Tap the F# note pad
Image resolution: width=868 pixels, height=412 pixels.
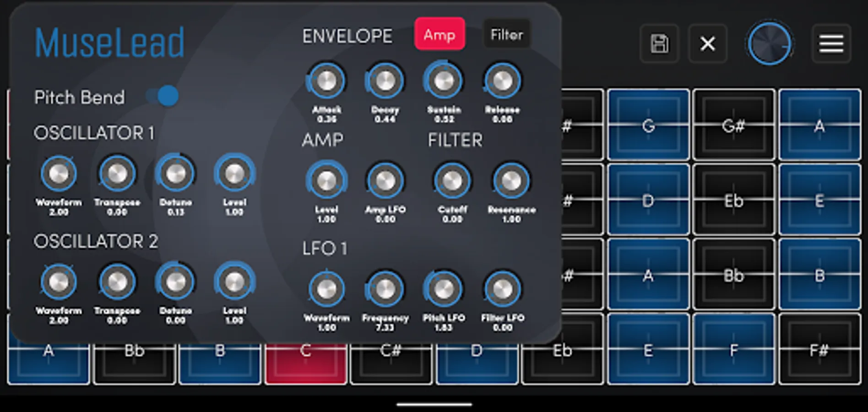click(819, 349)
